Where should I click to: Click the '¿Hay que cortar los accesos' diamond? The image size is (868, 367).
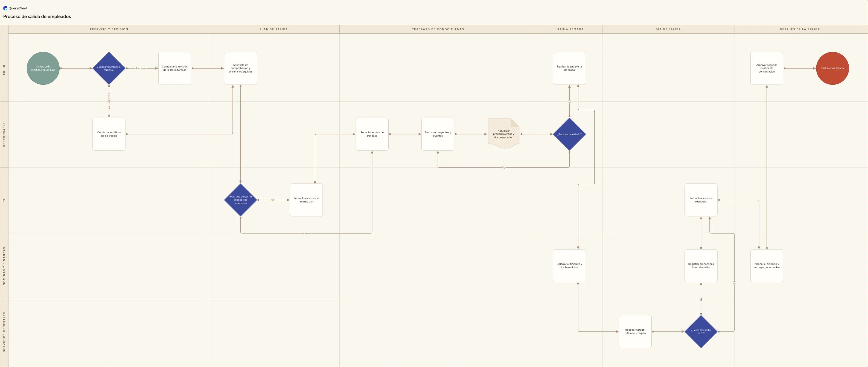[x=241, y=200]
